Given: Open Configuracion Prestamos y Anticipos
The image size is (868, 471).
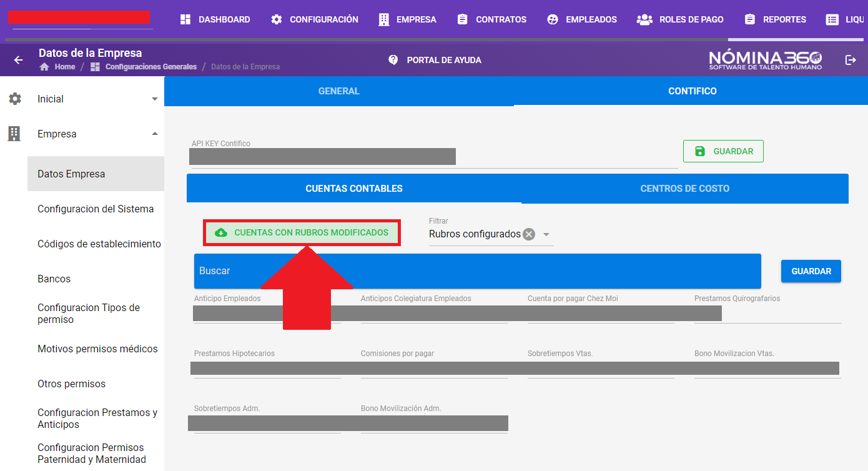Looking at the screenshot, I should pyautogui.click(x=96, y=419).
